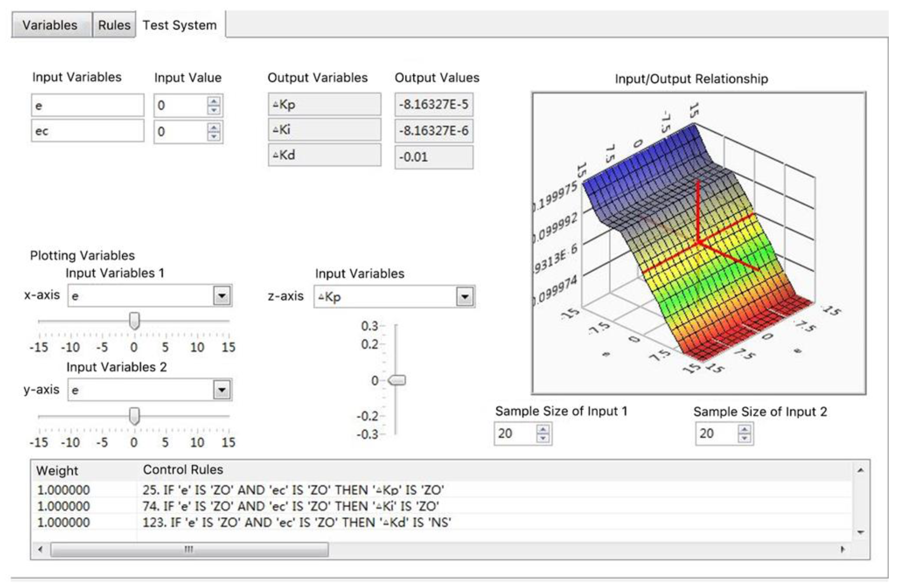
Task: Select rule 123 for ΔKd in list
Action: [297, 522]
